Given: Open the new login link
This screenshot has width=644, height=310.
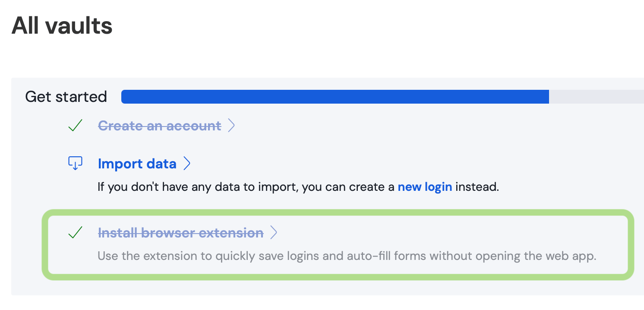Looking at the screenshot, I should click(425, 187).
